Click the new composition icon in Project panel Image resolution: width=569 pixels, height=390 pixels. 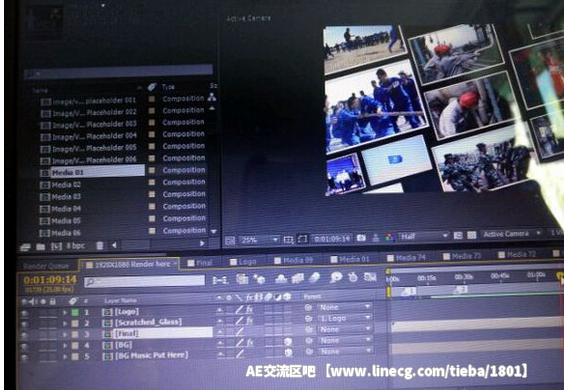pyautogui.click(x=56, y=246)
